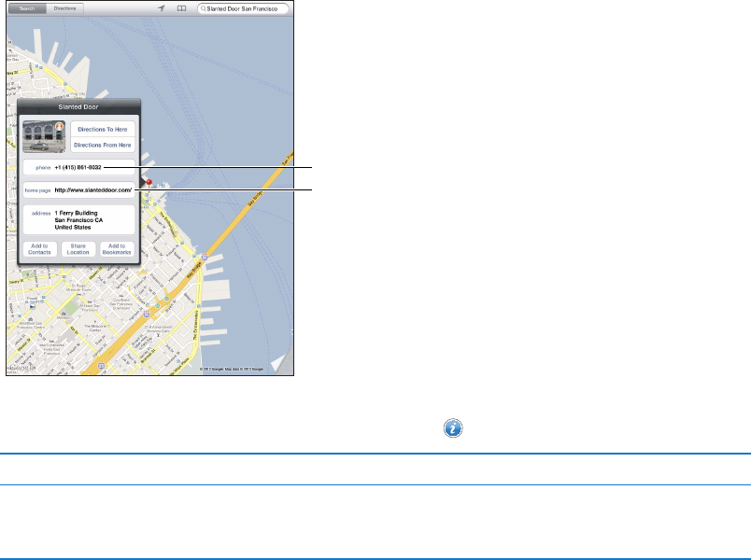Tap Add to Contacts
Image resolution: width=751 pixels, height=560 pixels.
pyautogui.click(x=40, y=249)
